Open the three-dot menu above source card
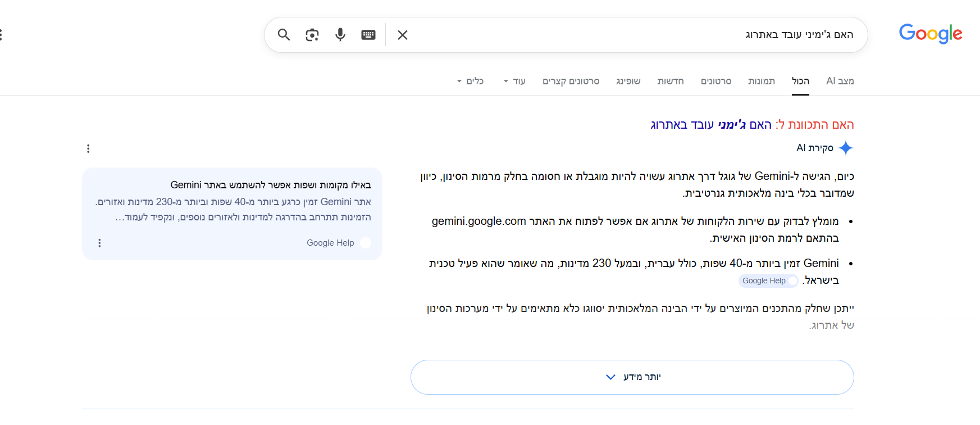 pyautogui.click(x=88, y=148)
